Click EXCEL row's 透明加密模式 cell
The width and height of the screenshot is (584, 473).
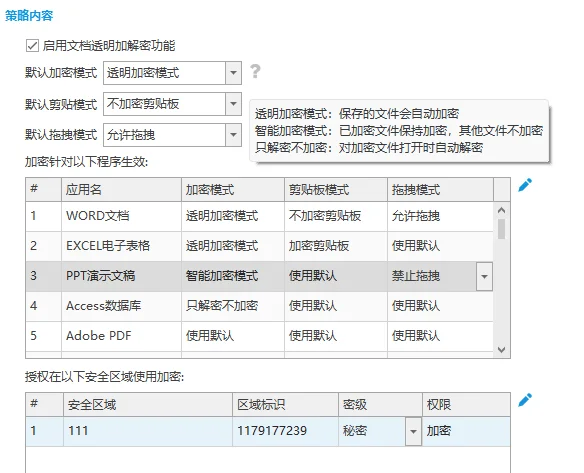[x=233, y=246]
